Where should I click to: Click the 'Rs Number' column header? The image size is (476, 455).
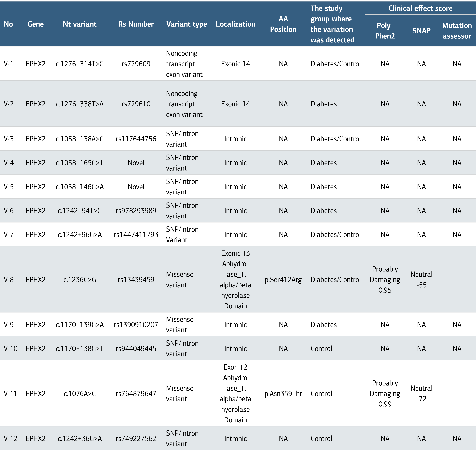(136, 24)
